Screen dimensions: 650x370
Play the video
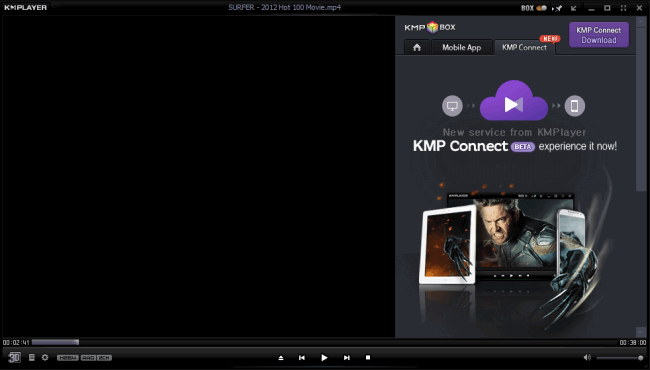324,358
